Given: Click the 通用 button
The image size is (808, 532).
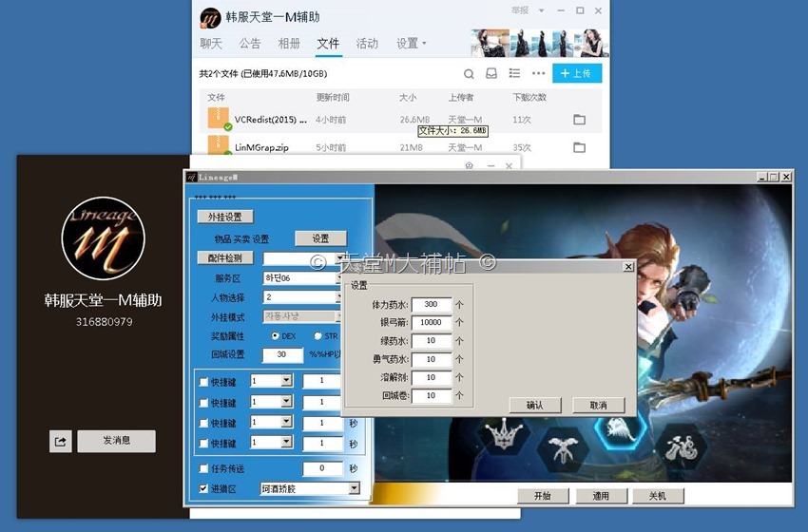Looking at the screenshot, I should point(601,496).
